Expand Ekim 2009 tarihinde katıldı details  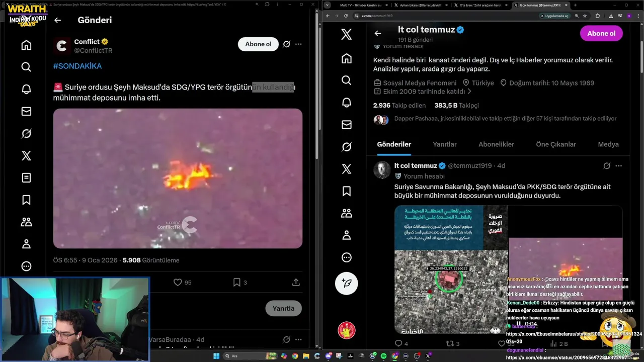(423, 92)
